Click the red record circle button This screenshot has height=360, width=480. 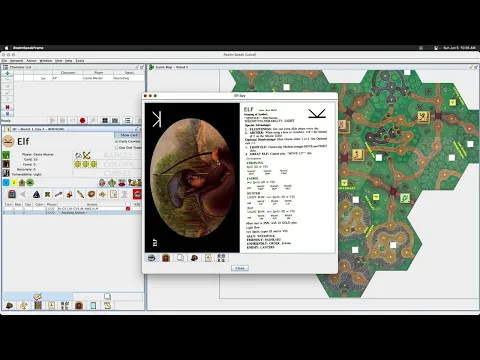[82, 120]
